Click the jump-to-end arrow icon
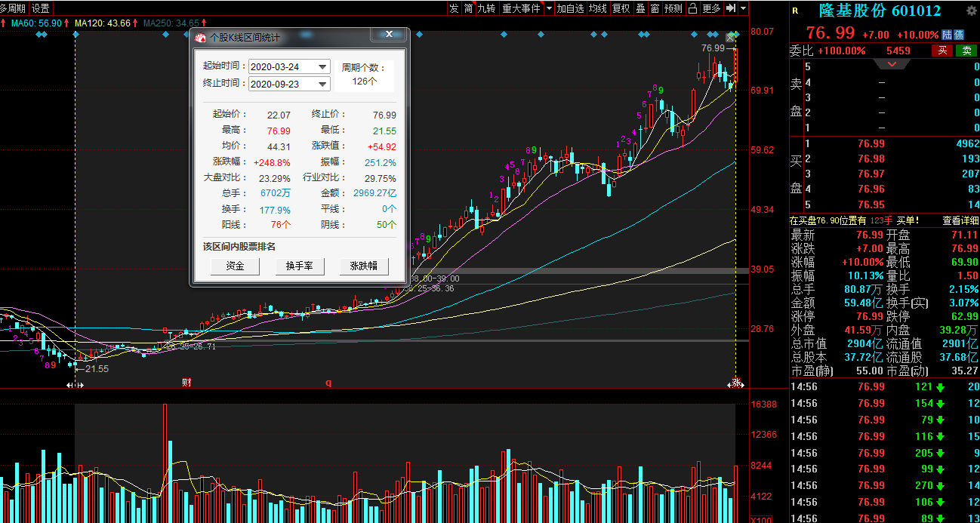This screenshot has width=980, height=523. (x=731, y=8)
